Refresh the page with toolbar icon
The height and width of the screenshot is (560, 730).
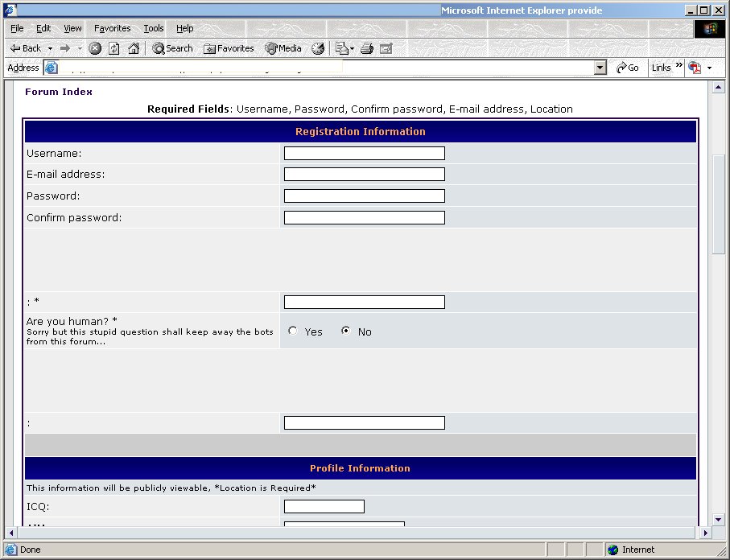pos(113,48)
